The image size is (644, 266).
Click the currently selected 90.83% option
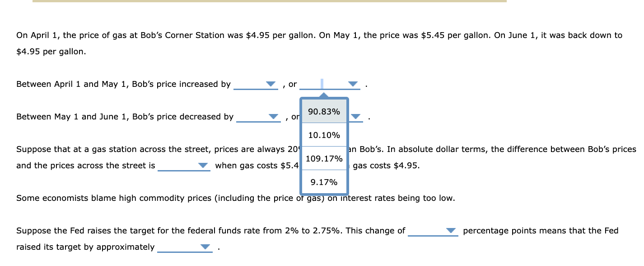[323, 111]
